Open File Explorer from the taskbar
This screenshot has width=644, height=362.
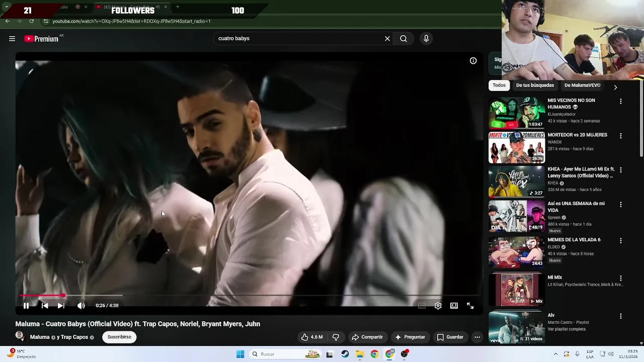click(x=360, y=354)
